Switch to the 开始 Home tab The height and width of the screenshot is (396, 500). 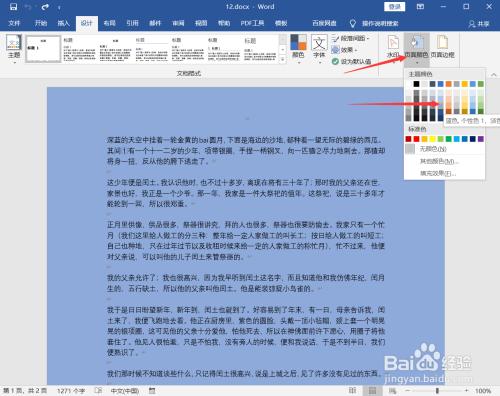click(41, 23)
